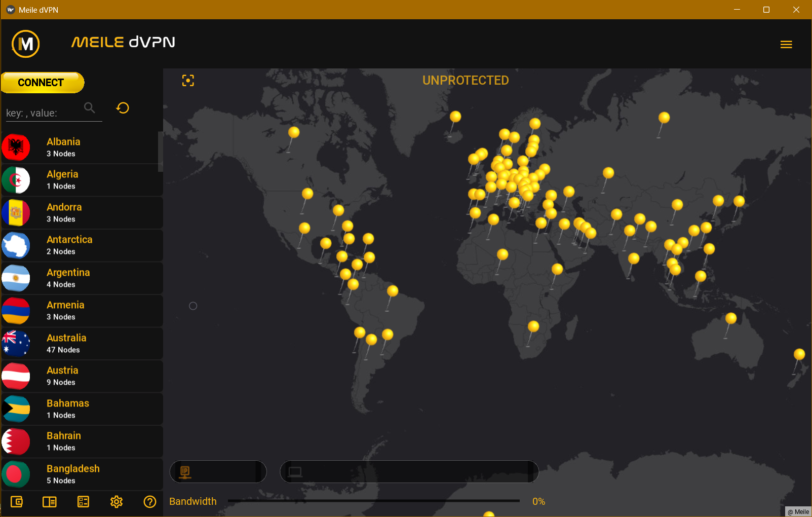Screen dimensions: 812x517
Task: Click the far-east Russia map pin
Action: 664,118
